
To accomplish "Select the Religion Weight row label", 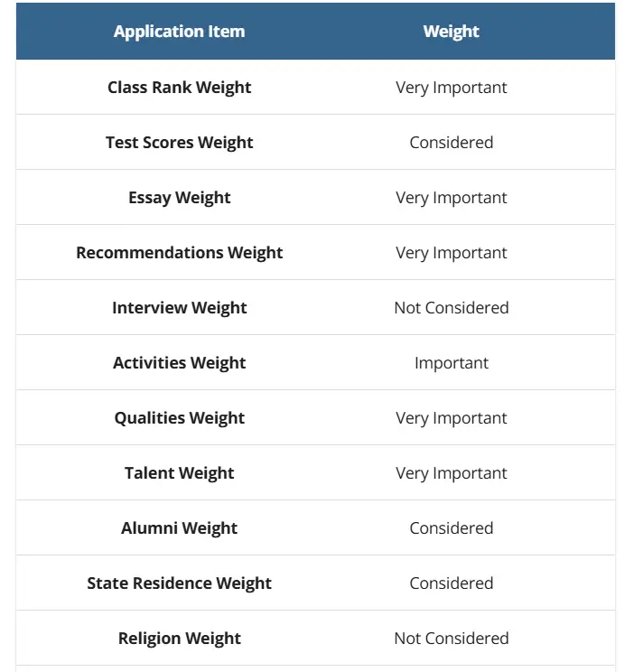I will [x=179, y=639].
